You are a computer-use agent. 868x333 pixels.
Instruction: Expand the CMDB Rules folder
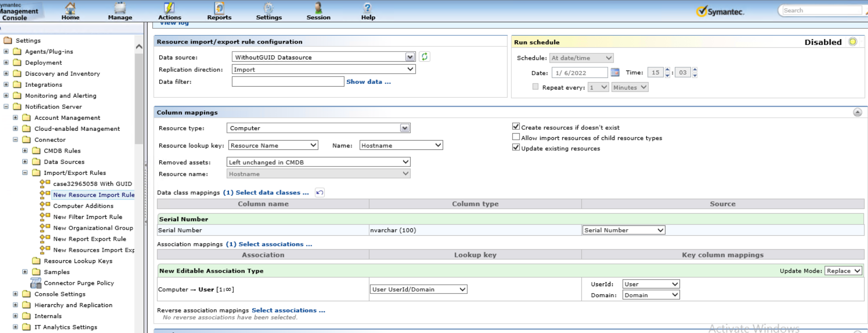tap(25, 150)
